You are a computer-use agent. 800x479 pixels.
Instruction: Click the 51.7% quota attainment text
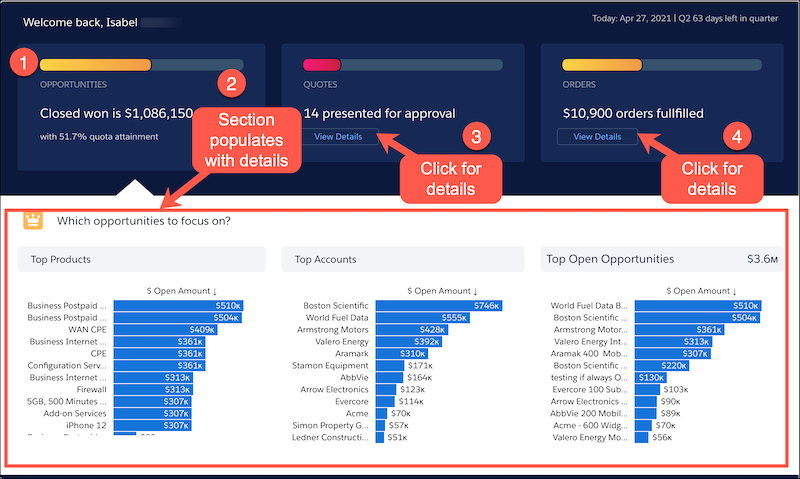click(x=99, y=137)
